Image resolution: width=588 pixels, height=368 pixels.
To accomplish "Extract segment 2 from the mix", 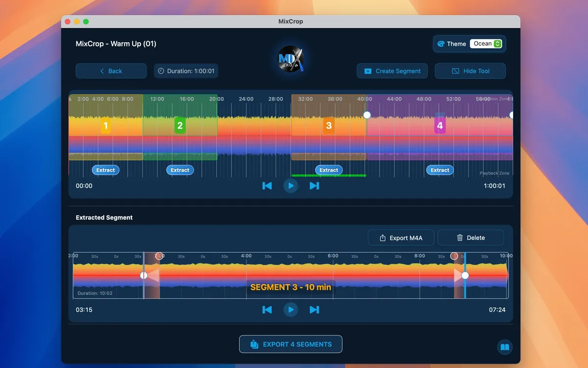I will pos(179,170).
